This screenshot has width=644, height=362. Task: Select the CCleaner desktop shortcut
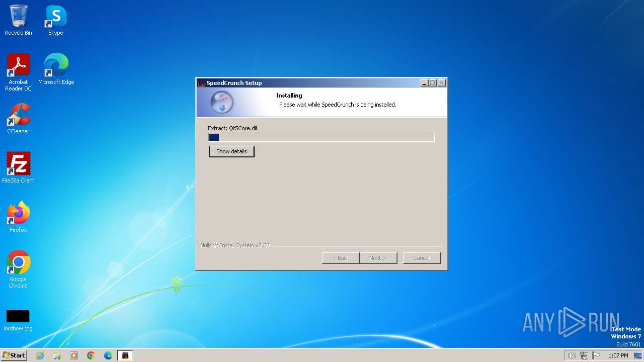(18, 119)
